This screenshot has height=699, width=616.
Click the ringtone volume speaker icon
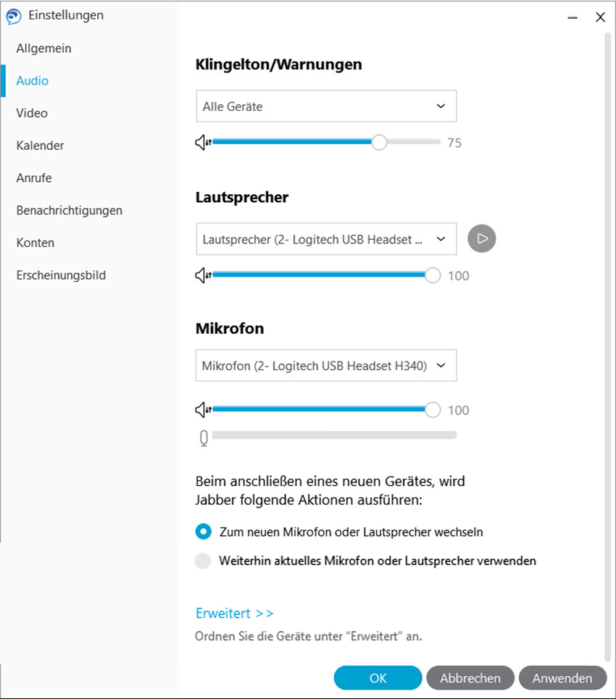click(204, 143)
